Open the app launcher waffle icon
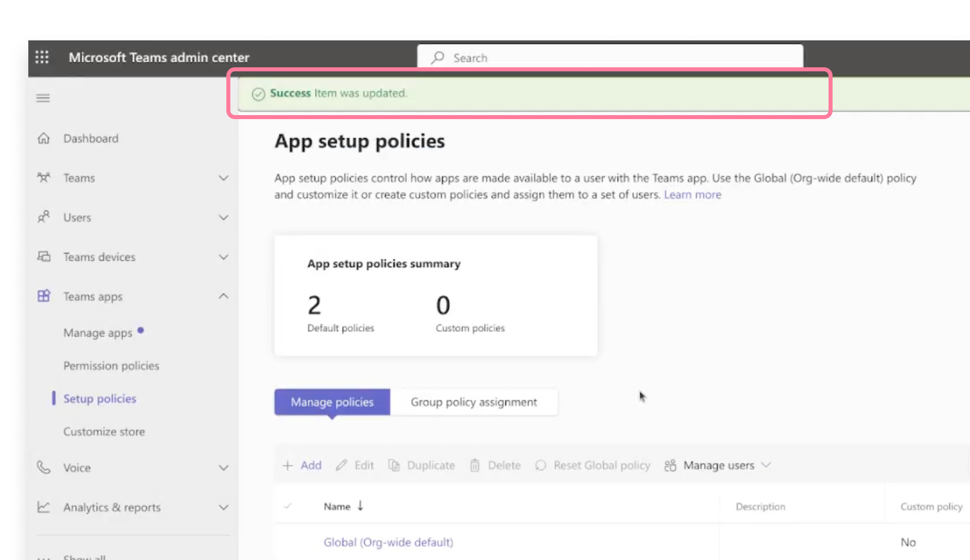Screen dimensions: 970x560 click(42, 57)
